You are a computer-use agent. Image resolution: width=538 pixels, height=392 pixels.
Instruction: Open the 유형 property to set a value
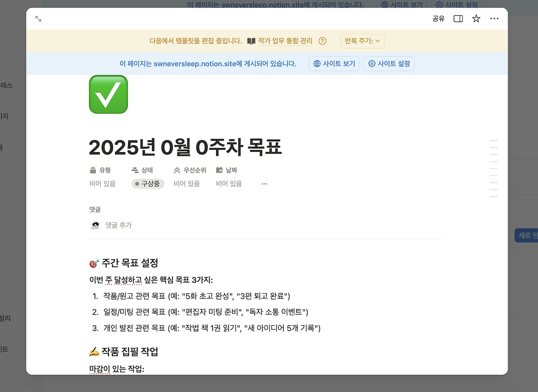[x=101, y=184]
